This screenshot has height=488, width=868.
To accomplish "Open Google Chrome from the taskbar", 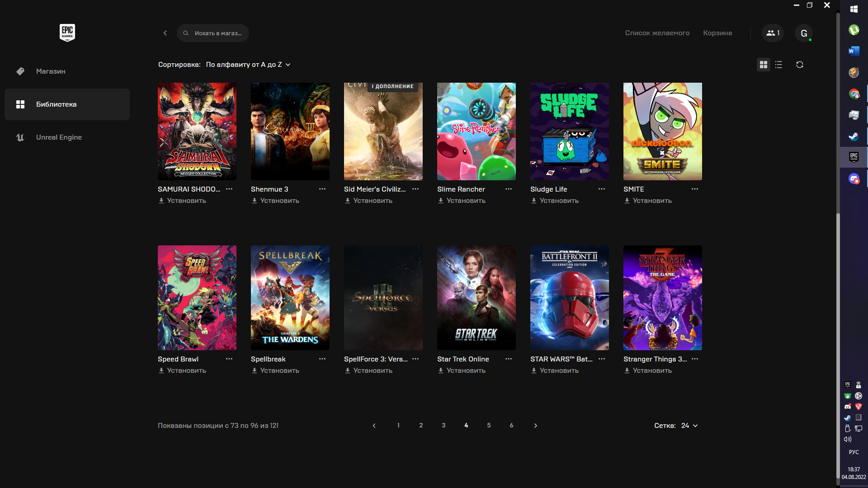I will (x=854, y=94).
